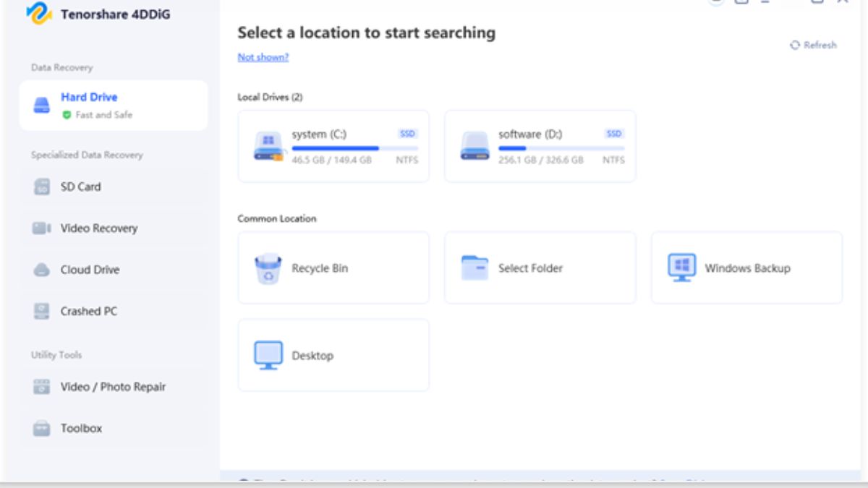Image resolution: width=868 pixels, height=488 pixels.
Task: Click SSD badge on software (D:)
Action: click(615, 134)
